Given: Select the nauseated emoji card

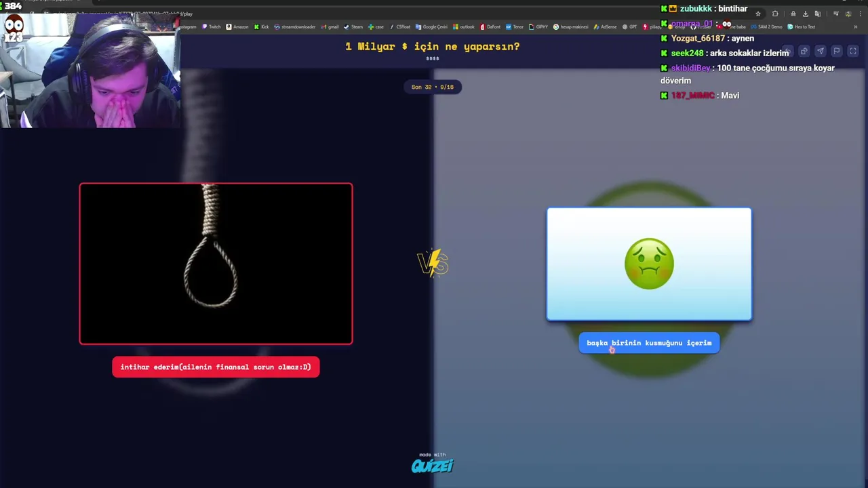Looking at the screenshot, I should (649, 264).
